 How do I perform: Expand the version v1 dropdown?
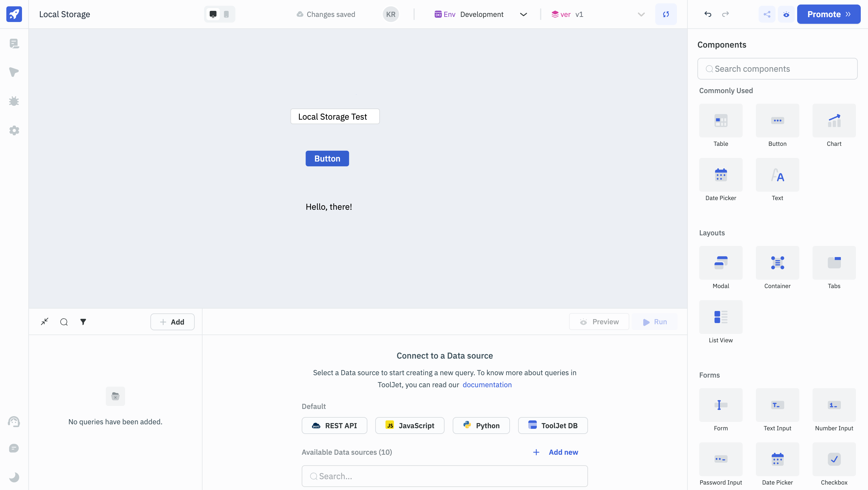point(641,14)
